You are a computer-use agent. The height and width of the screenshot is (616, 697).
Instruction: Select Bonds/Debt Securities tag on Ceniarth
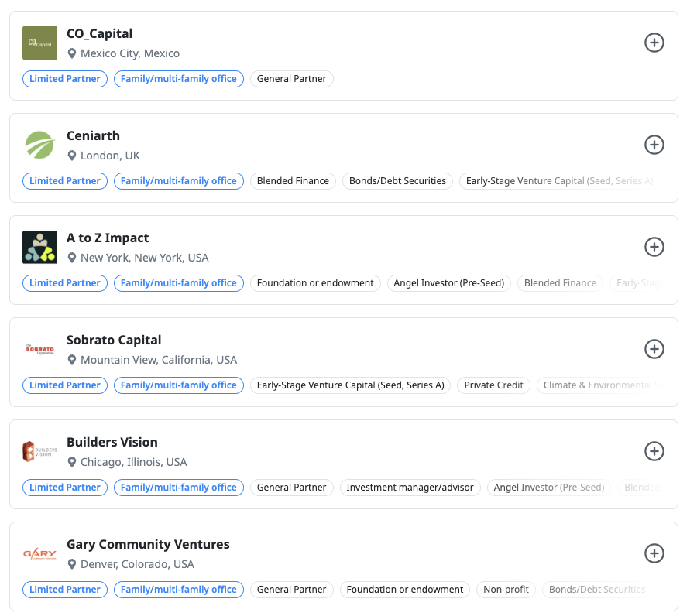coord(397,181)
